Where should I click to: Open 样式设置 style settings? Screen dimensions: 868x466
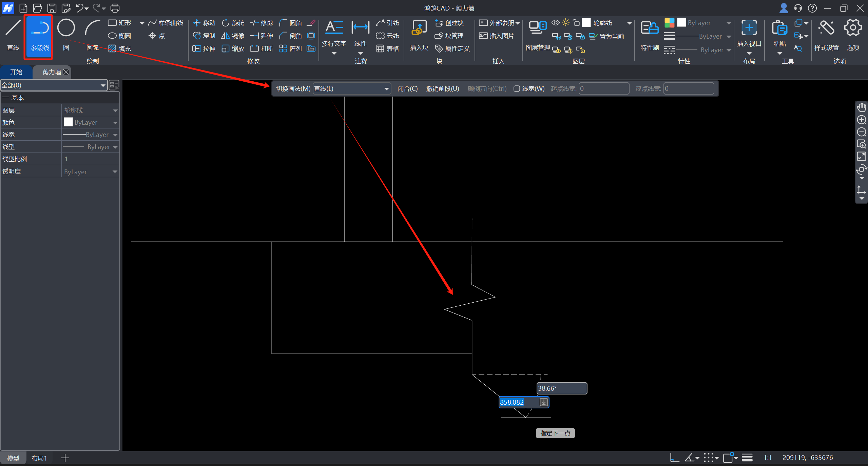[826, 34]
